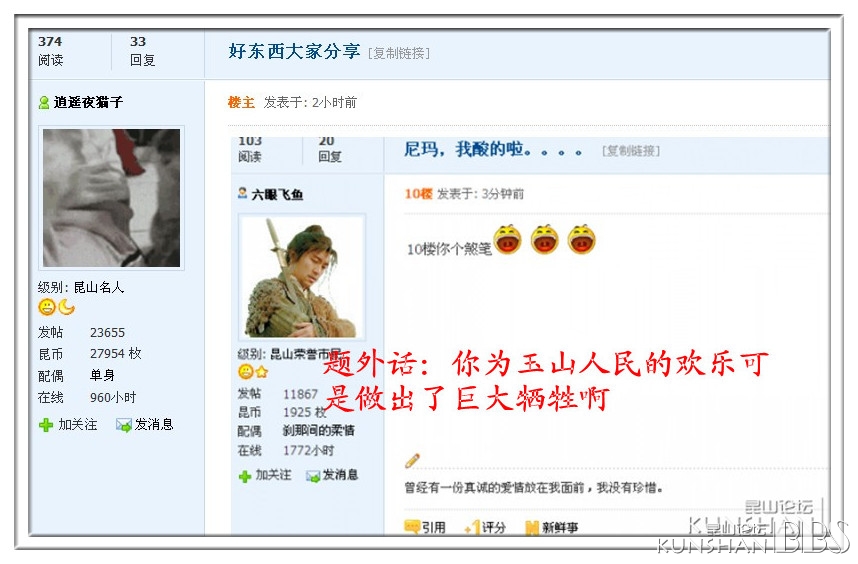Click the 评分 rating button
Viewport: 858px width, 564px height.
coord(485,527)
